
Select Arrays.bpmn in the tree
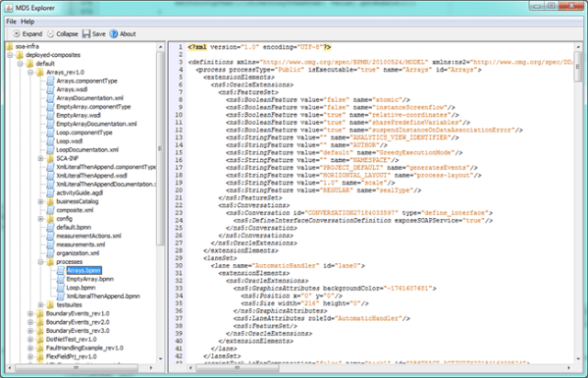(84, 270)
